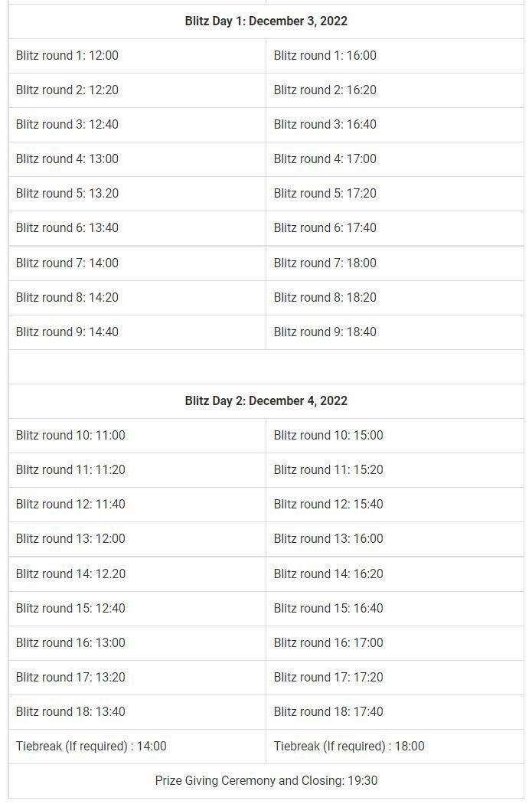Select Blitz round 13: 16:00 text

point(328,539)
